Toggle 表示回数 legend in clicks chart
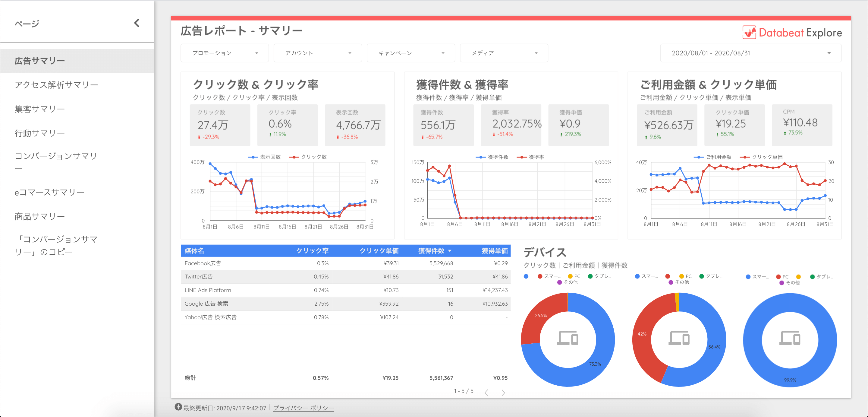Image resolution: width=868 pixels, height=417 pixels. (265, 157)
